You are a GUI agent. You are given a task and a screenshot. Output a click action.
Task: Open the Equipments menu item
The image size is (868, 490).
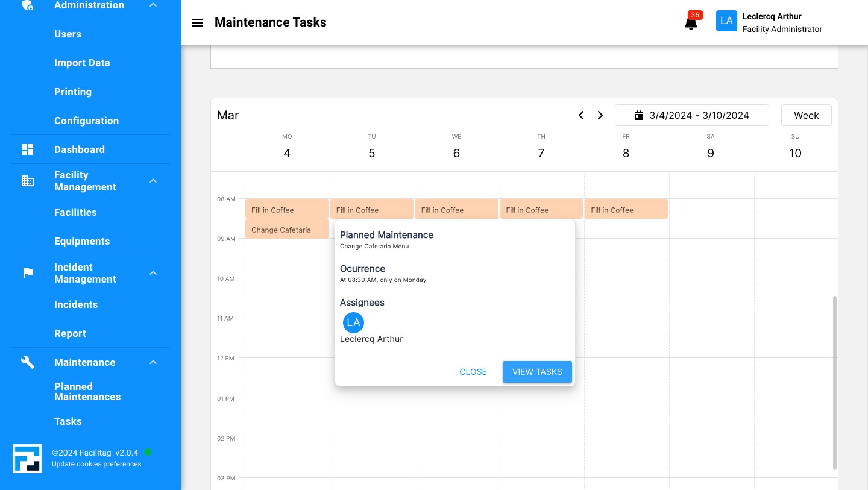[x=82, y=241]
